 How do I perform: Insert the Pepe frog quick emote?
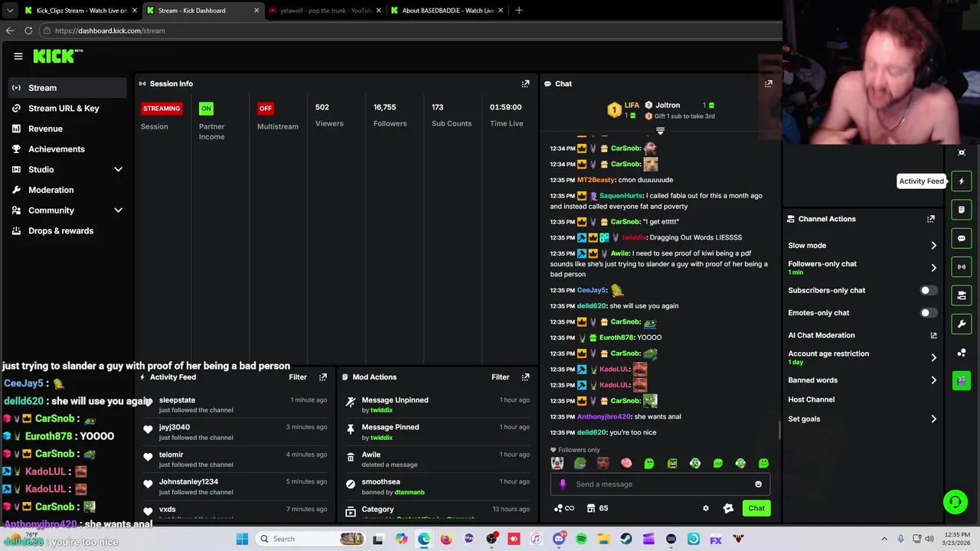coord(580,463)
